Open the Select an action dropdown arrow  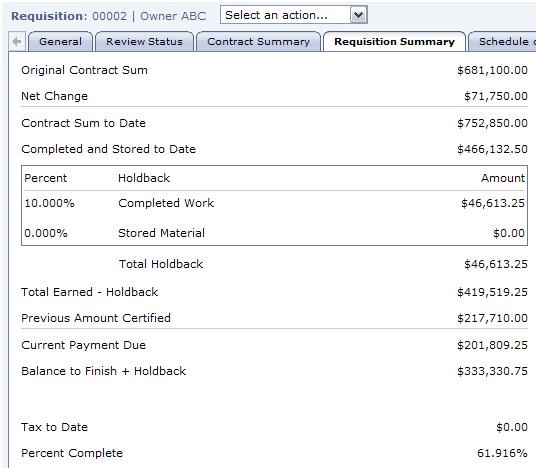[358, 15]
